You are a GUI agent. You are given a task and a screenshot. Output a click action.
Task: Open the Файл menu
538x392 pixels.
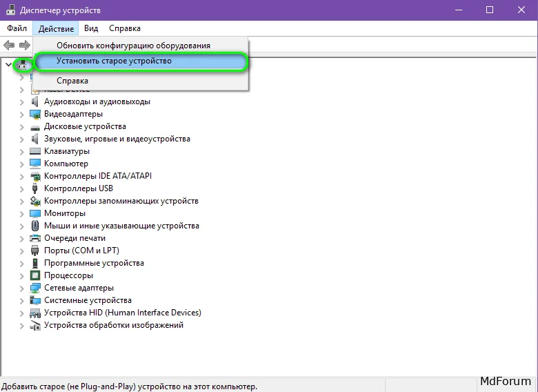click(x=17, y=28)
